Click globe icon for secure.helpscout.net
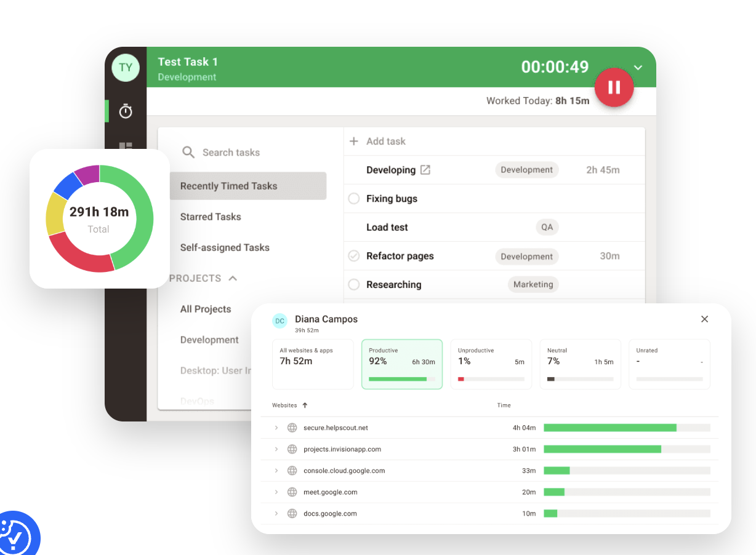This screenshot has height=555, width=756. click(292, 428)
